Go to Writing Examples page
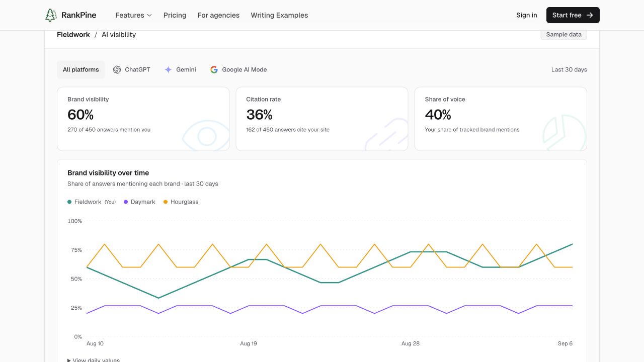This screenshot has width=644, height=362. 279,15
